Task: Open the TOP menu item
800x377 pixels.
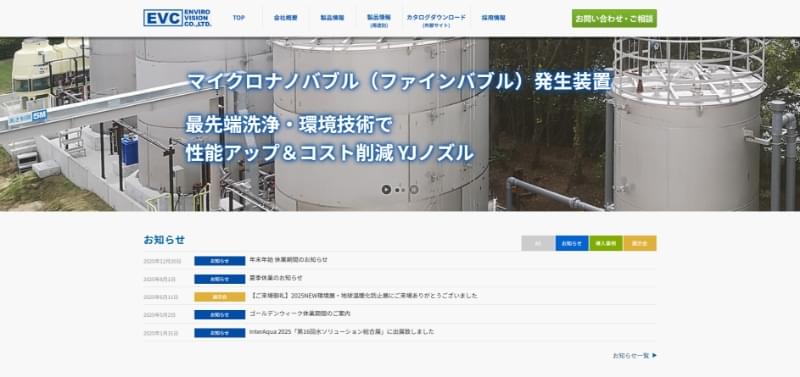Action: coord(239,18)
